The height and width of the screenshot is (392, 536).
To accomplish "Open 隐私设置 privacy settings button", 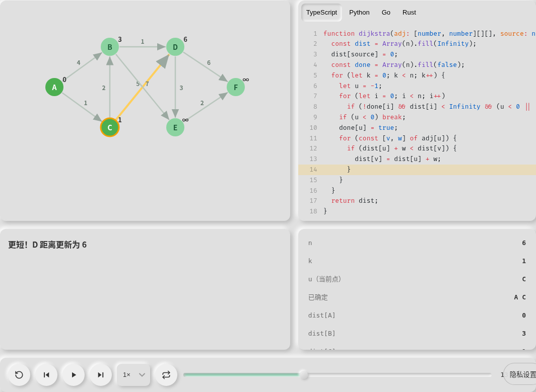I will coord(520,374).
